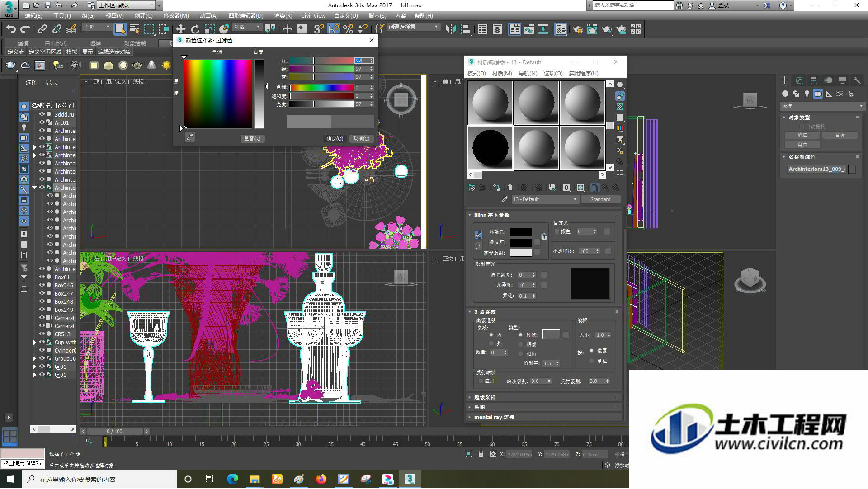Select the 相减 transparency type radio
Image resolution: width=868 pixels, height=489 pixels.
(x=521, y=344)
